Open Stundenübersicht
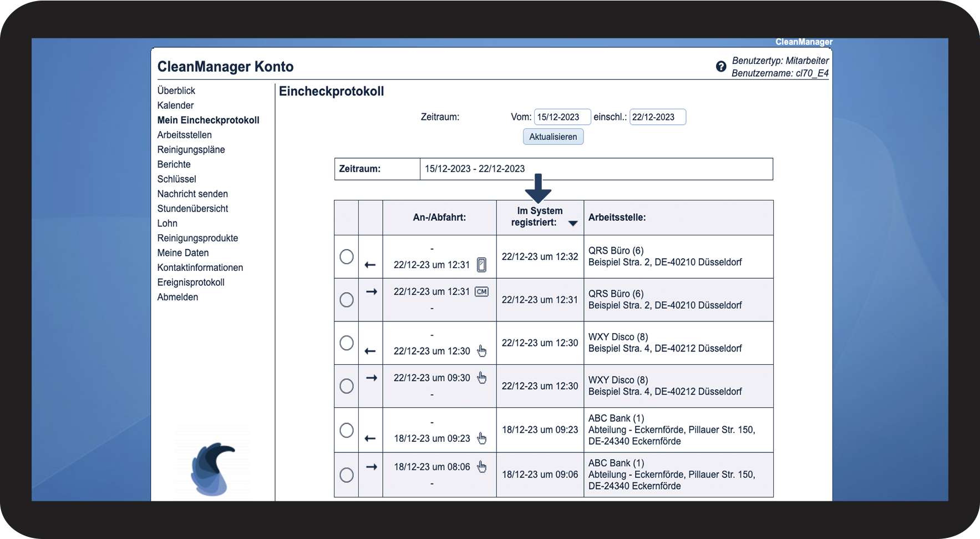The width and height of the screenshot is (980, 539). coord(193,209)
